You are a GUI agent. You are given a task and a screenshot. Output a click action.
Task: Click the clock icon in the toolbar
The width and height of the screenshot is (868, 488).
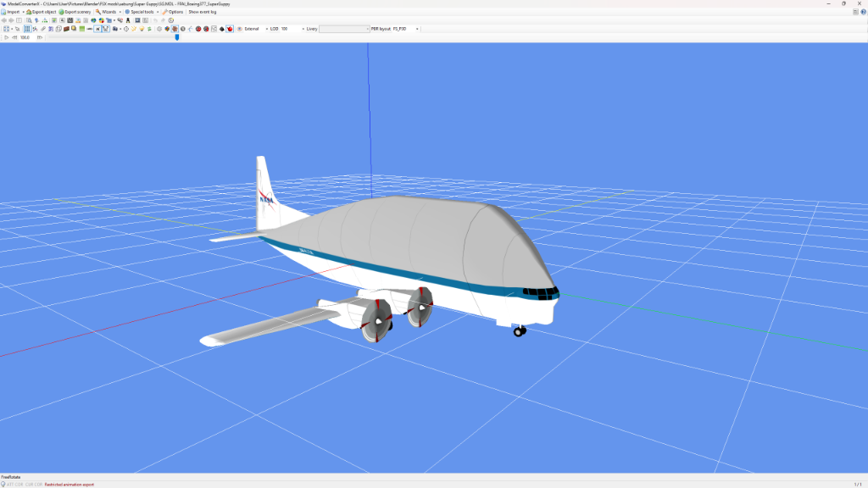pyautogui.click(x=126, y=29)
